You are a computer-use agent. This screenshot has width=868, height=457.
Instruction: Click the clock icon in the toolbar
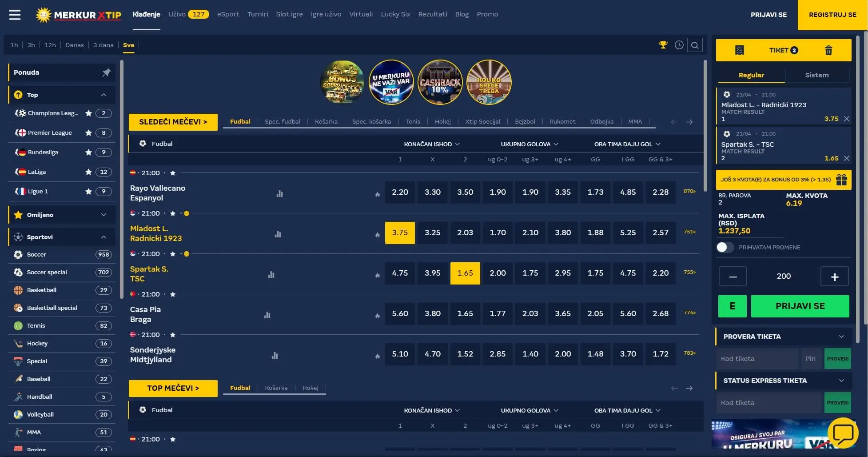point(679,45)
